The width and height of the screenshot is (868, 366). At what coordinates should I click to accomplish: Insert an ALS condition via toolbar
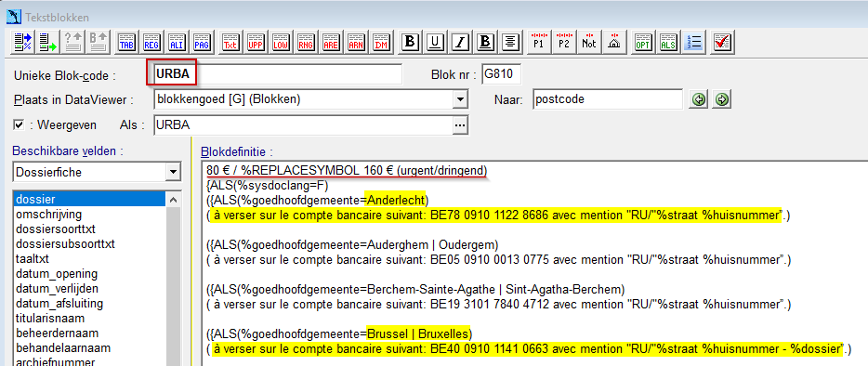[x=667, y=42]
